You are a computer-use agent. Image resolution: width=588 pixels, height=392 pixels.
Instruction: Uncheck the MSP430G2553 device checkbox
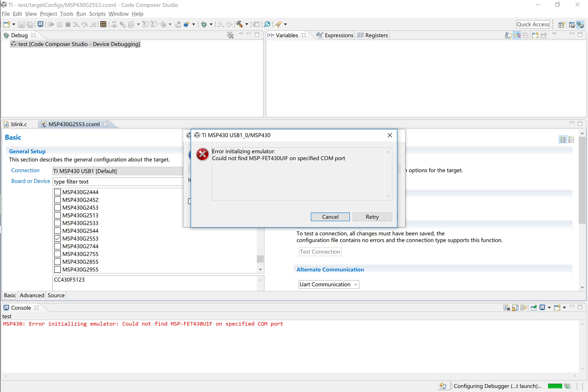58,239
